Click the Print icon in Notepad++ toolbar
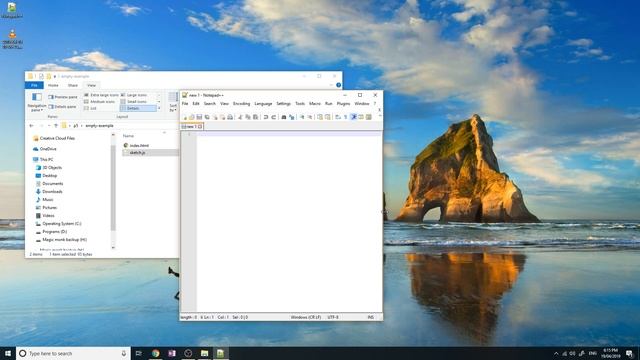The width and height of the screenshot is (640, 360). 230,117
